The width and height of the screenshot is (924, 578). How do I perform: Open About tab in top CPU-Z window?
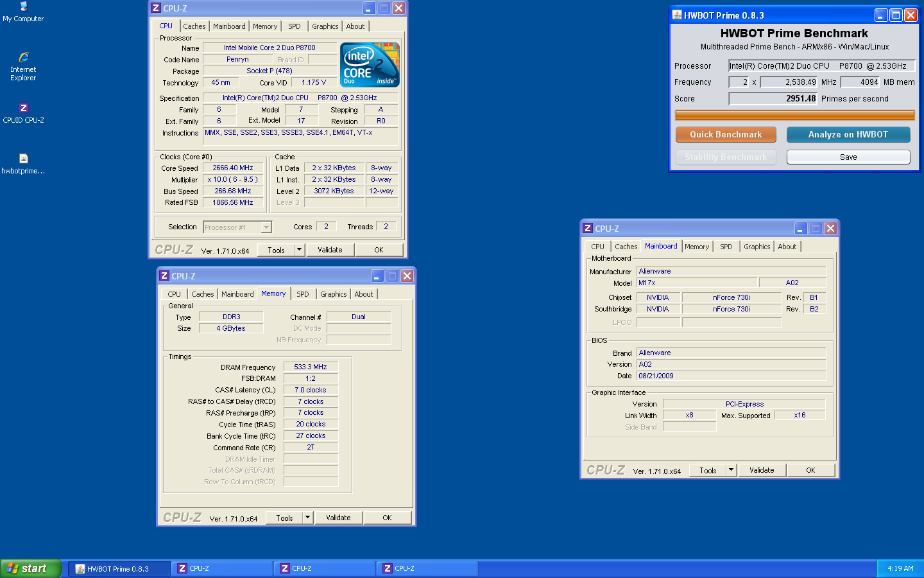355,26
